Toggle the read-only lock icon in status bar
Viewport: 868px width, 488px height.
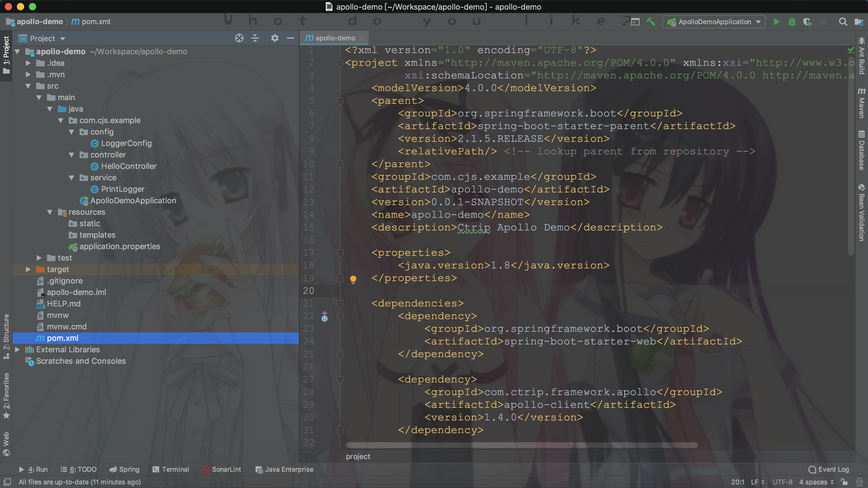point(844,482)
